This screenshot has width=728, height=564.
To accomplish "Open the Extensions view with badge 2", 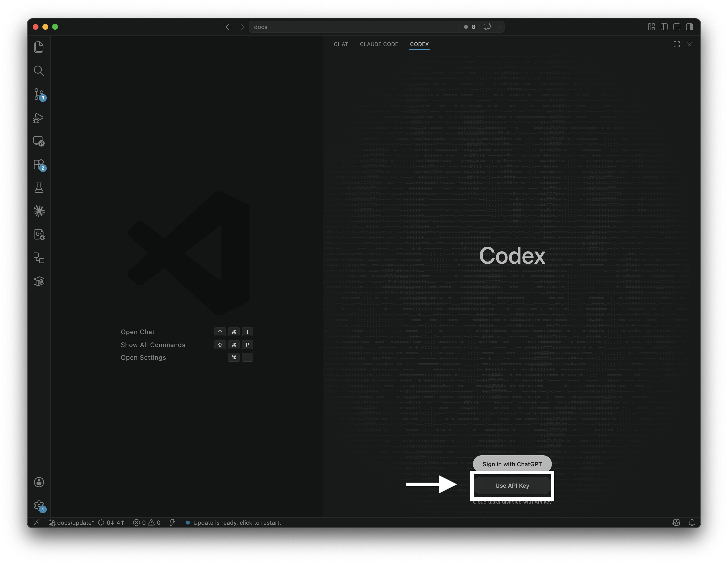I will pyautogui.click(x=39, y=165).
